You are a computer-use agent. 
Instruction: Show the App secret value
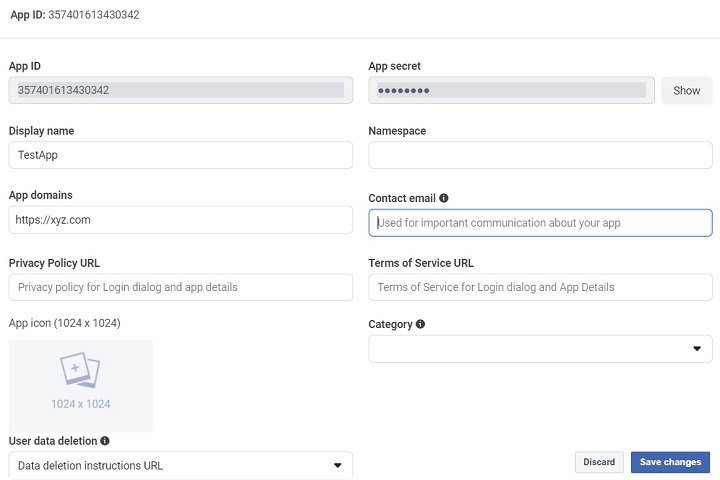tap(686, 91)
